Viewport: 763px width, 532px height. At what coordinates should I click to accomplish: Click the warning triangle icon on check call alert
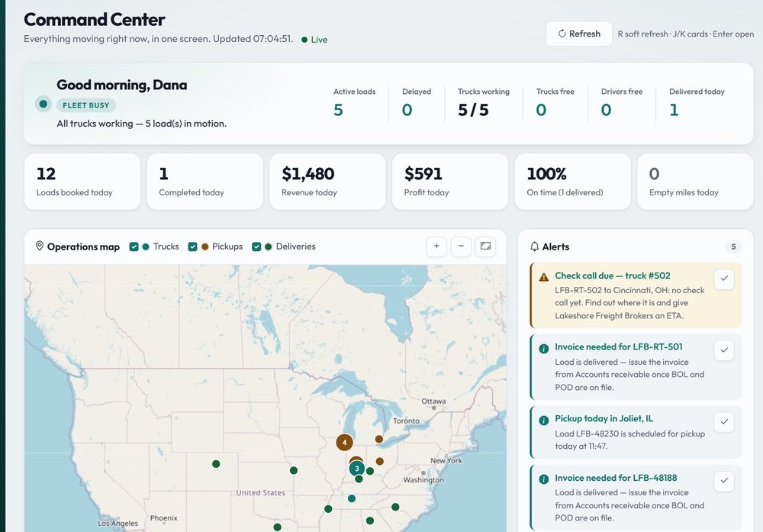pyautogui.click(x=544, y=277)
